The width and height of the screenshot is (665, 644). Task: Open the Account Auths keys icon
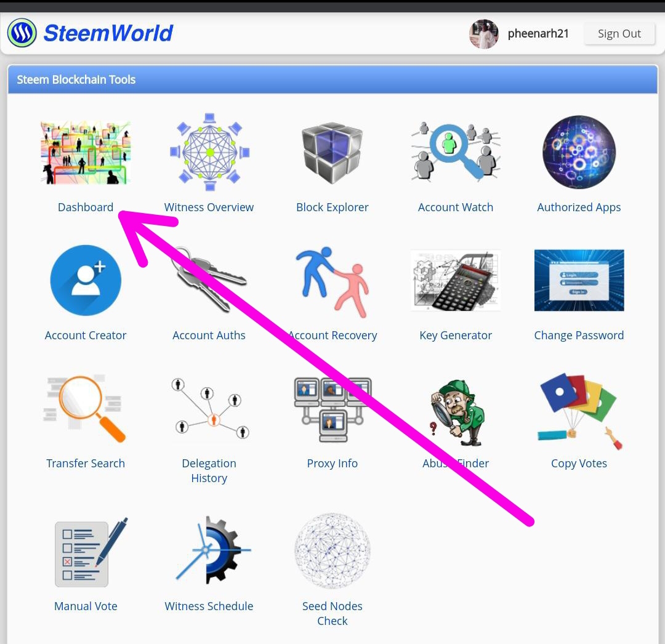[x=209, y=280]
